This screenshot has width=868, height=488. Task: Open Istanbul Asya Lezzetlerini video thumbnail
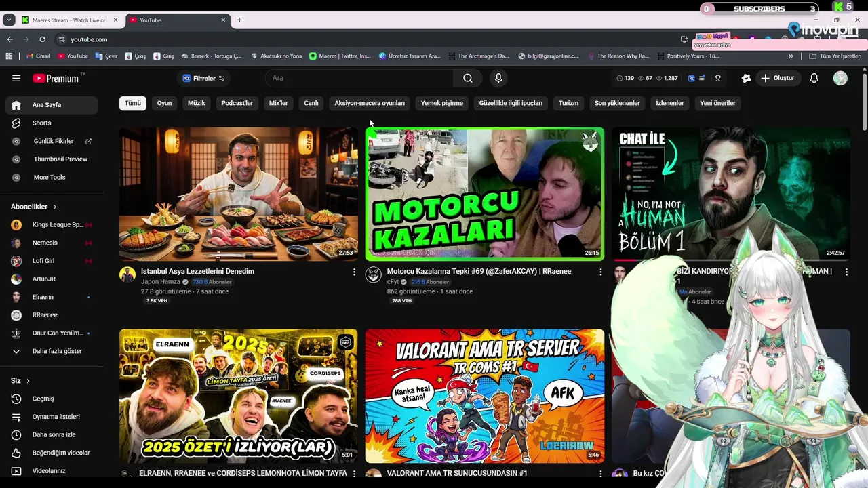(x=239, y=194)
